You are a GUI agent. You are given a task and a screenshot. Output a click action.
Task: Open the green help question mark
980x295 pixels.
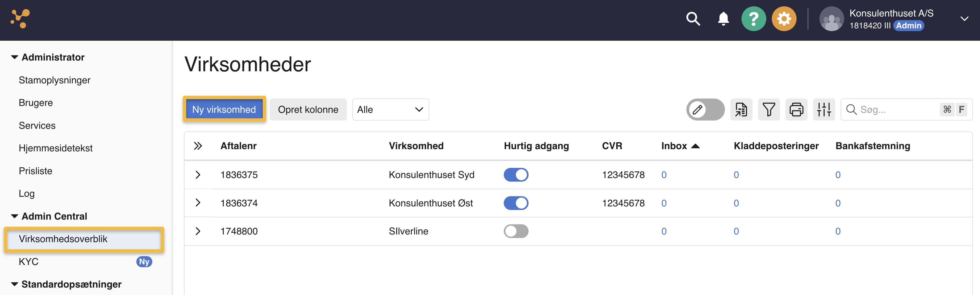coord(753,19)
